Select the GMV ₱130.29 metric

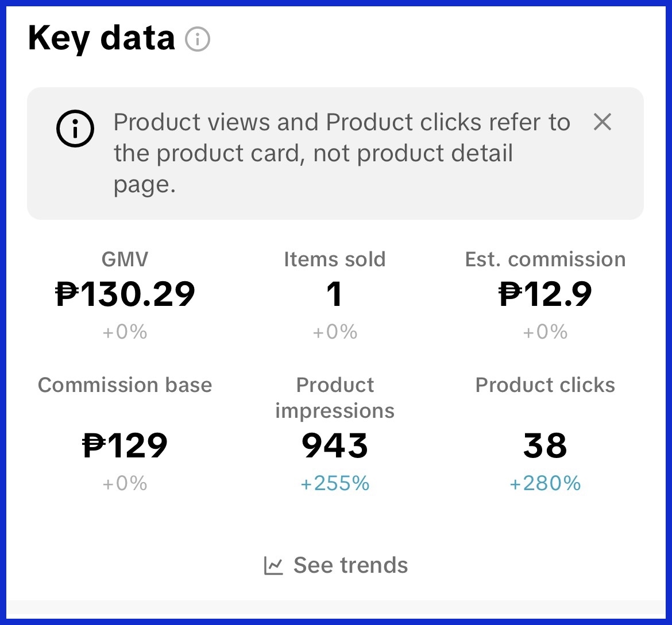point(125,294)
